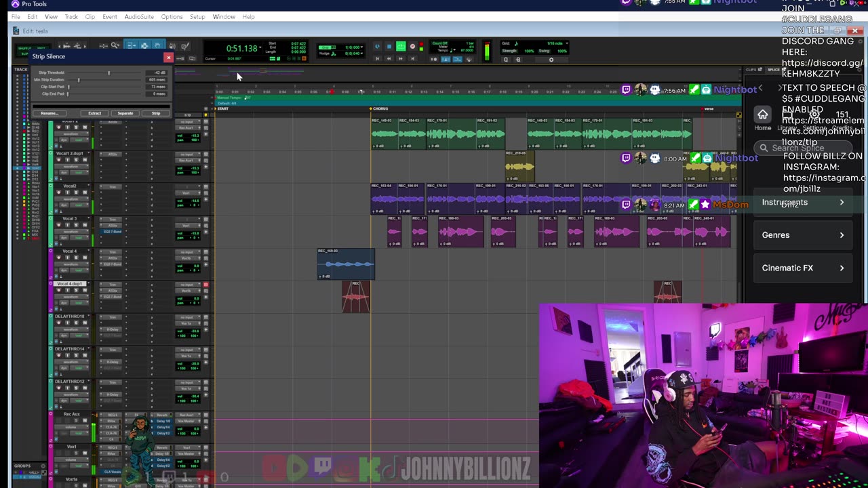Screen dimensions: 868x488
Task: Expand the Genres category in Splice
Action: tap(803, 235)
